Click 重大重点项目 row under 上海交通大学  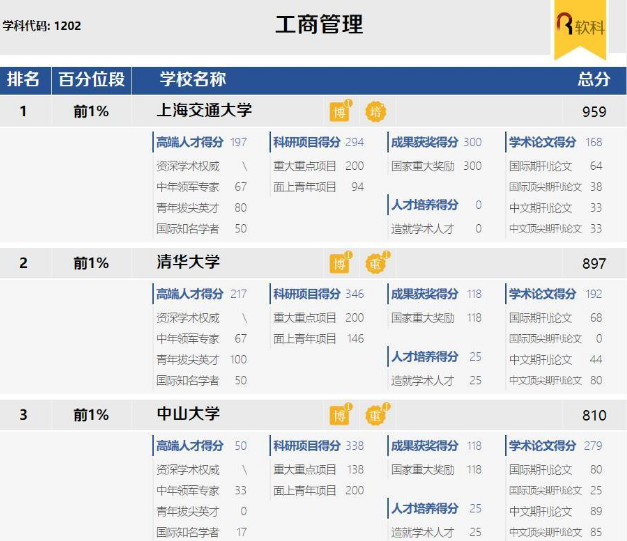(319, 166)
